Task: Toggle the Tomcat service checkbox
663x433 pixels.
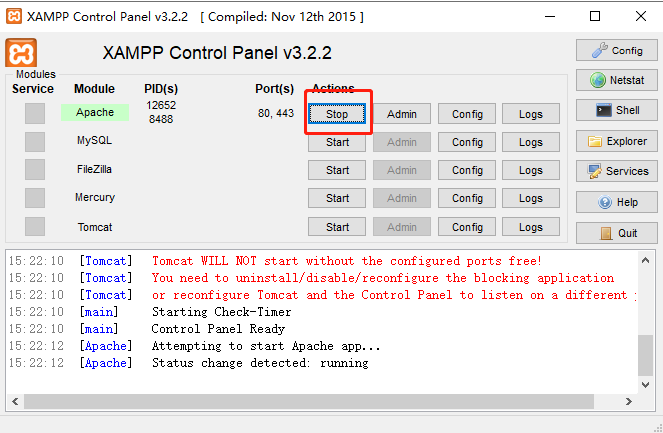Action: coord(35,226)
